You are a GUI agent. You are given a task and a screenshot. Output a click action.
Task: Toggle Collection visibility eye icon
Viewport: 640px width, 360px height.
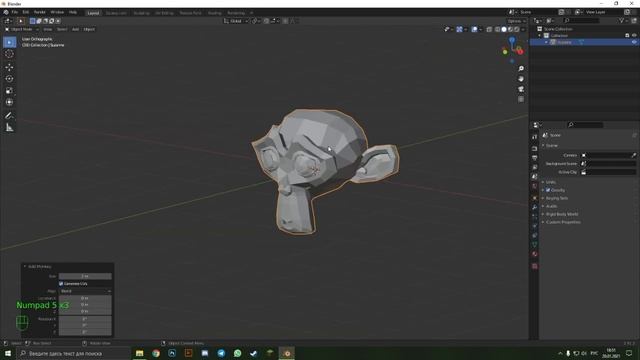634,36
